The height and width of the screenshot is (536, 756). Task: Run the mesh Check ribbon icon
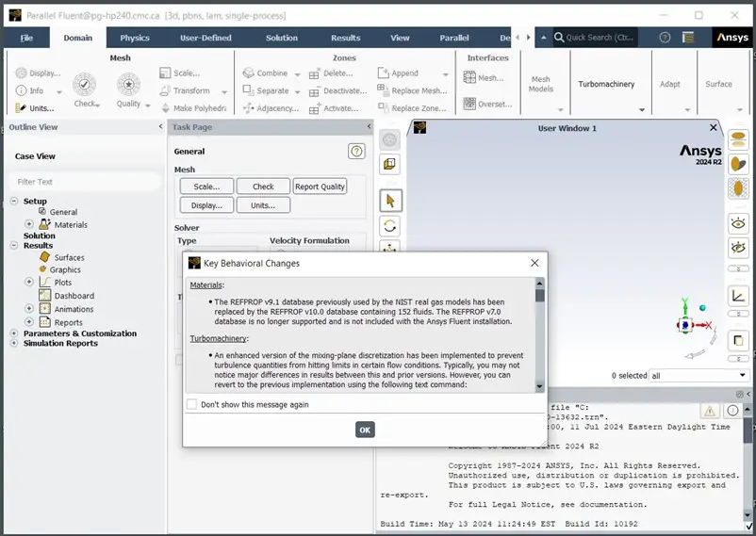click(85, 85)
